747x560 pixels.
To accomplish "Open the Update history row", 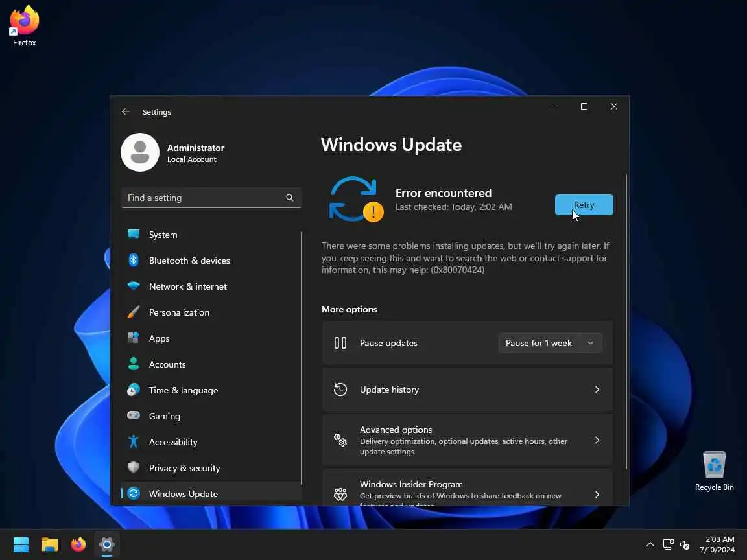I will click(x=468, y=390).
